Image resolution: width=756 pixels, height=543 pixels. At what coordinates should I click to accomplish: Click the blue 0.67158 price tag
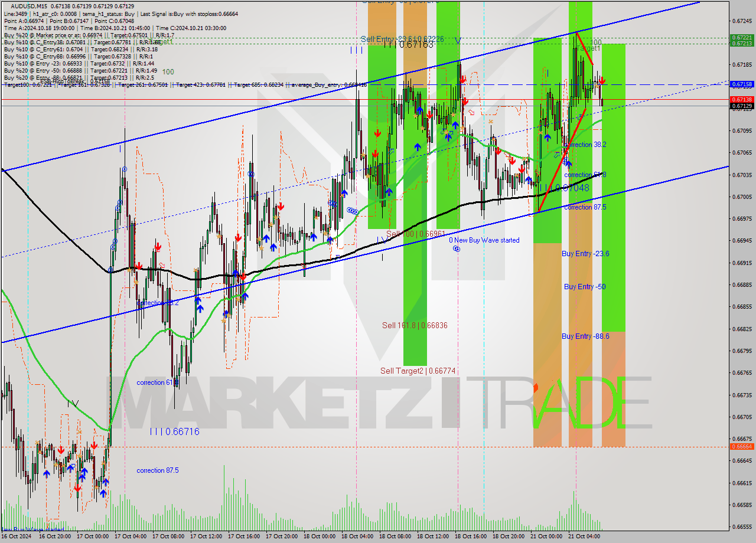(741, 84)
